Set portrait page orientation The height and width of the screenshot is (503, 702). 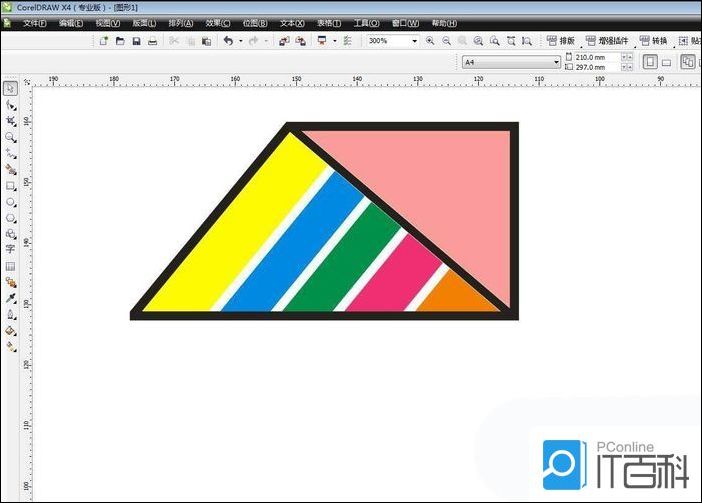(650, 62)
